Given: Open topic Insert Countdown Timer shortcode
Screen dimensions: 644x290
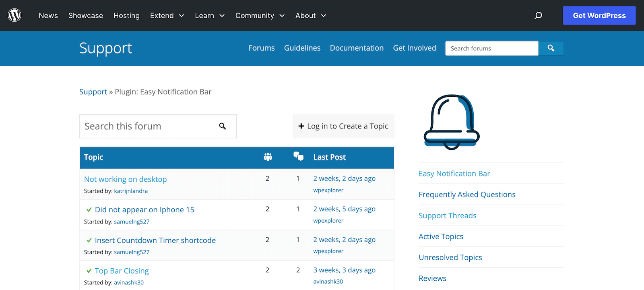Looking at the screenshot, I should [x=155, y=240].
